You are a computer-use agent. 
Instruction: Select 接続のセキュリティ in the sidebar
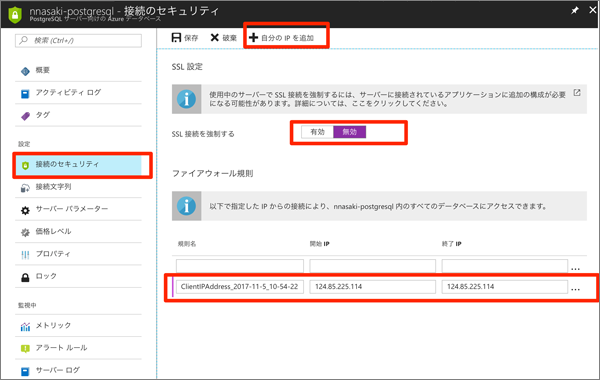coord(78,165)
